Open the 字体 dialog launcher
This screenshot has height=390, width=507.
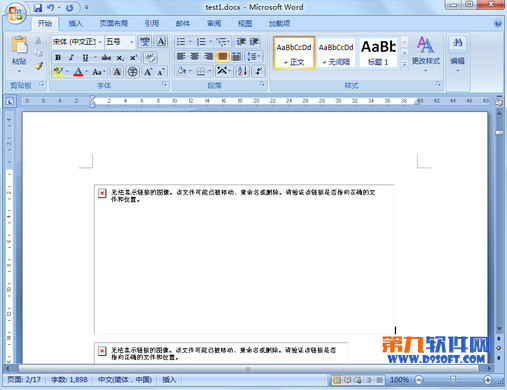pos(164,84)
